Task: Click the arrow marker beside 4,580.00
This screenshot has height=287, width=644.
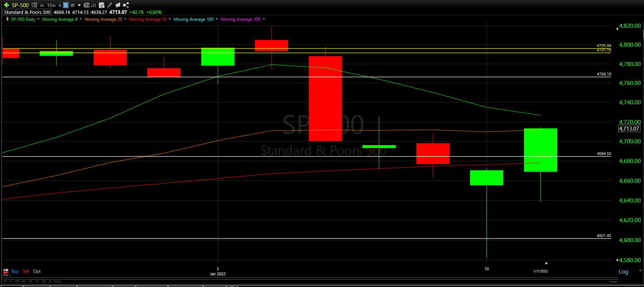Action: (617, 260)
